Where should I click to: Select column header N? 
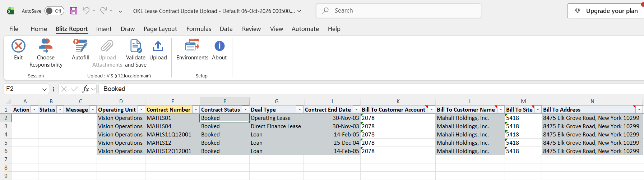click(x=592, y=102)
